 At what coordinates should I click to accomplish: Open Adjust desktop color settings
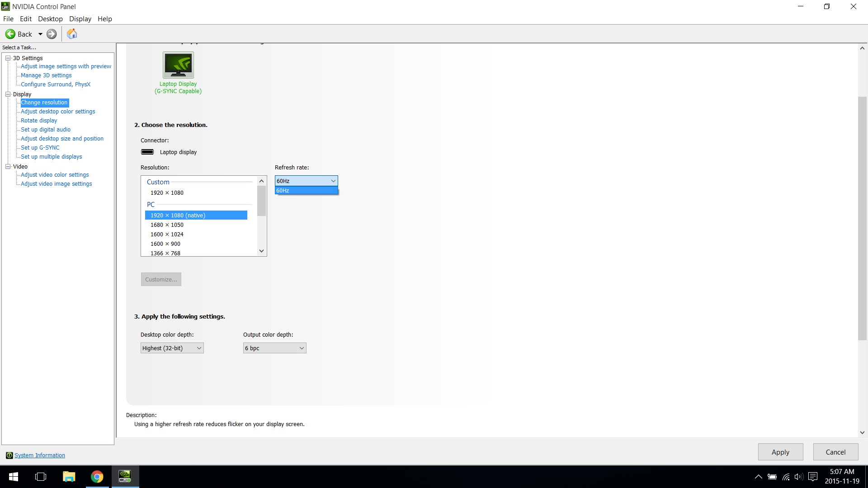point(58,111)
